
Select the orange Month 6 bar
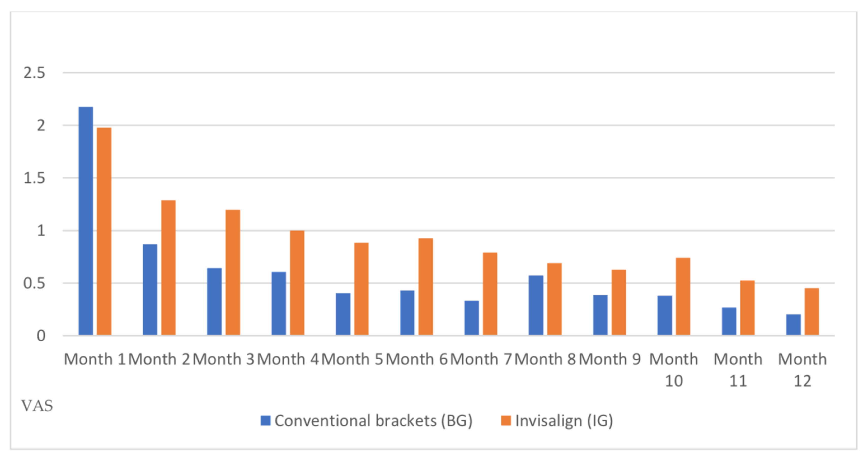tap(425, 286)
